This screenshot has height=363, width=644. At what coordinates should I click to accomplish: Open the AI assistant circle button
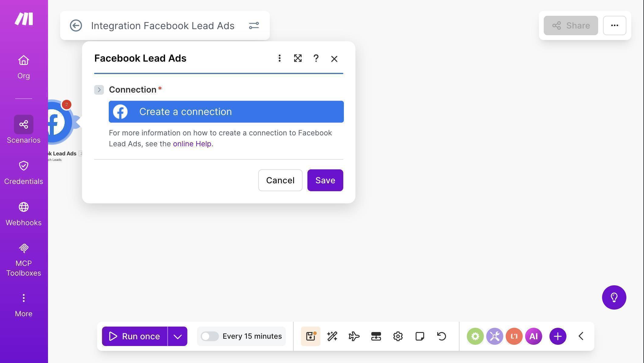coord(533,336)
